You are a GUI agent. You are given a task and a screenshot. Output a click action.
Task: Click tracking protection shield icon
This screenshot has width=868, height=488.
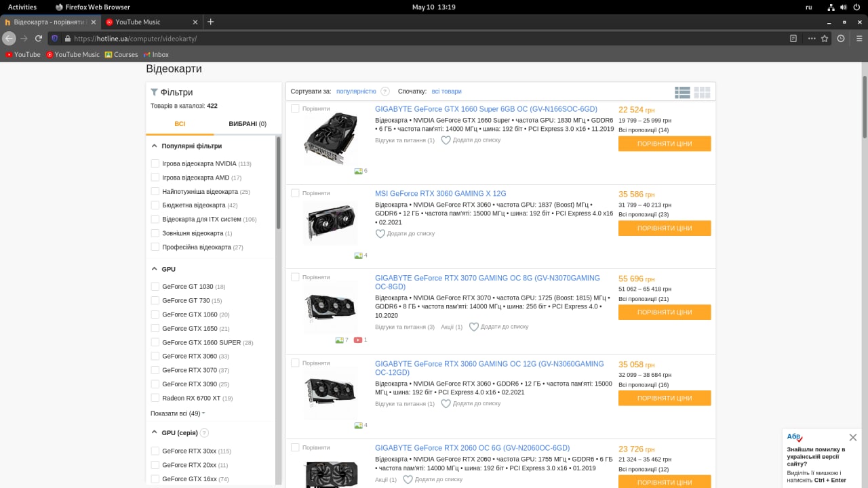pos(56,39)
